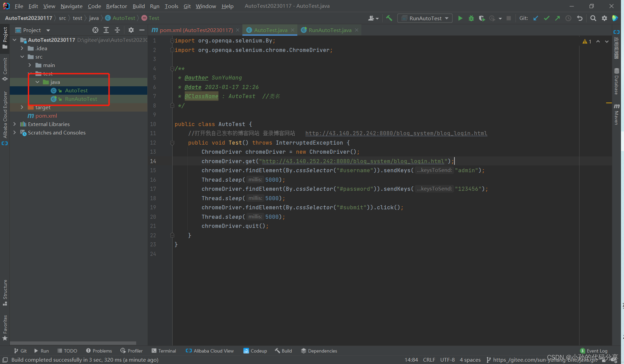Open the Dependencies tool window

319,351
